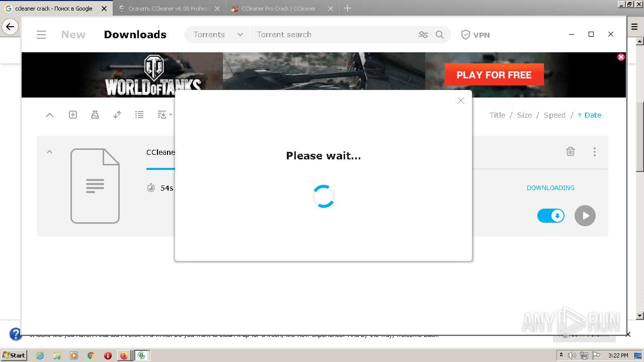644x362 pixels.
Task: Delete the CCleaner download with trash icon
Action: 571,151
